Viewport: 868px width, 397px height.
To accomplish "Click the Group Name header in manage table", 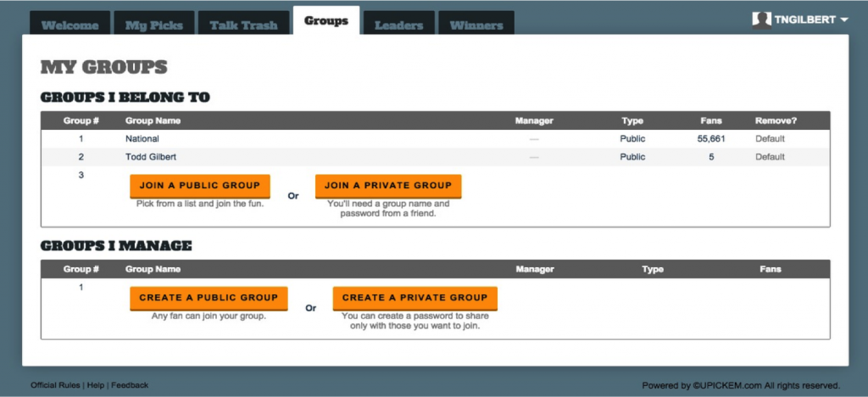I will click(153, 269).
